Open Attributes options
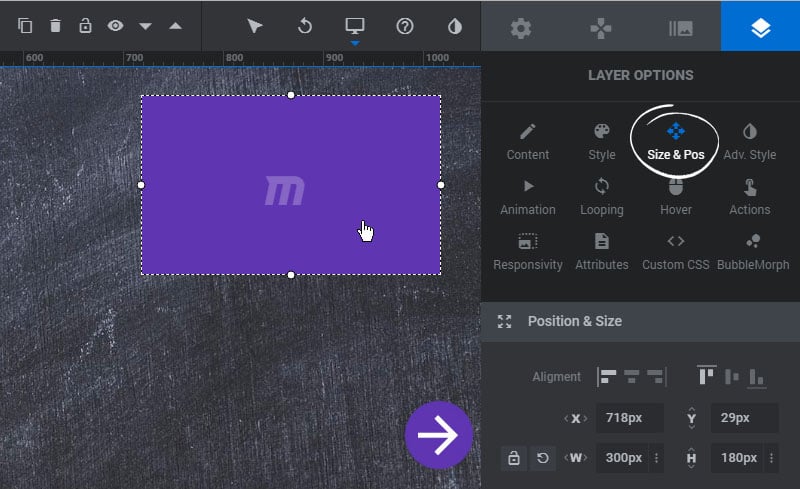This screenshot has width=800, height=489. pos(602,252)
